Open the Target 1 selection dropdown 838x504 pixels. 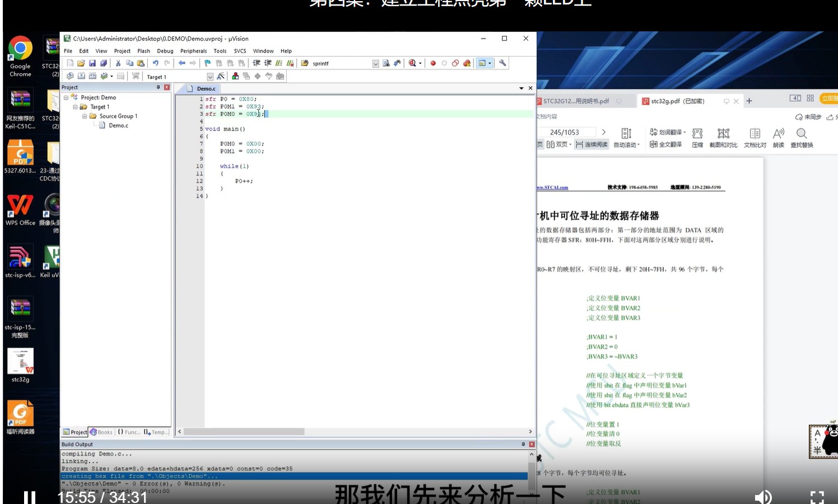click(x=210, y=77)
